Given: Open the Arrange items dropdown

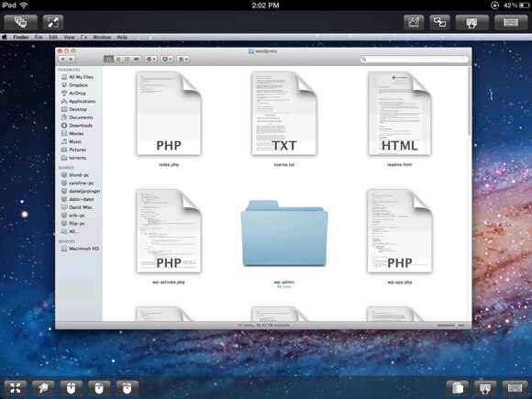Looking at the screenshot, I should coord(183,59).
